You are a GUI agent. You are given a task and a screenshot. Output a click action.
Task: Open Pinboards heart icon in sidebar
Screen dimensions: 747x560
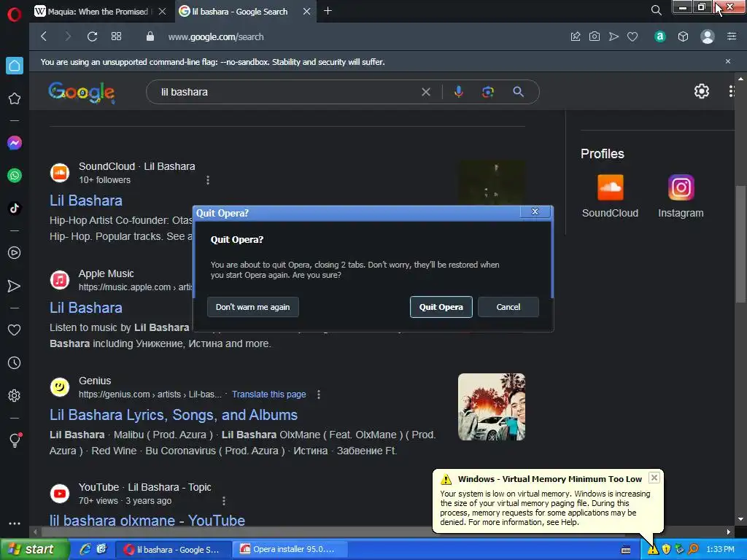click(15, 330)
